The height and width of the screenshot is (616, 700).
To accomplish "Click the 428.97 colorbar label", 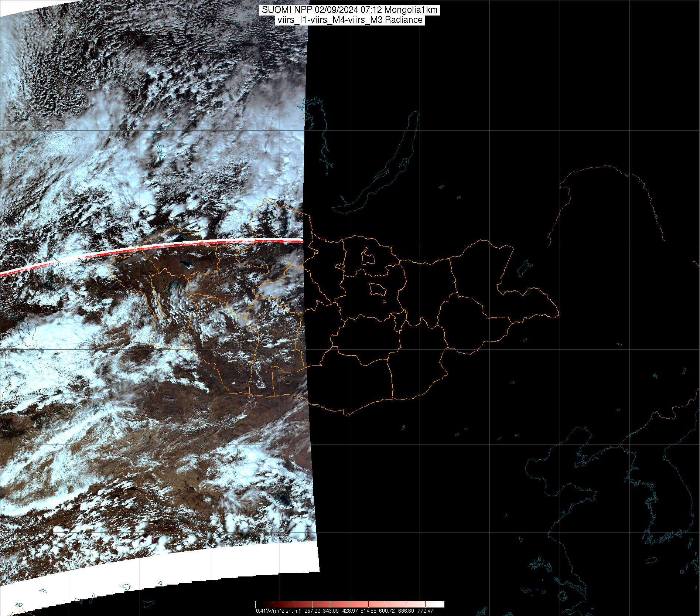I will 350,611.
